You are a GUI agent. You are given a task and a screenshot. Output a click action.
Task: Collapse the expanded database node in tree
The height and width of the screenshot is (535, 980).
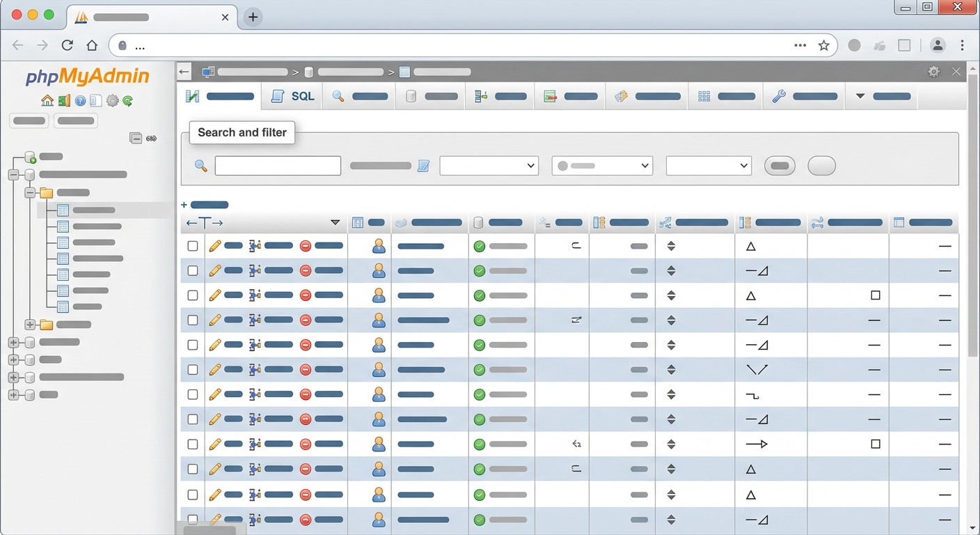click(x=13, y=175)
